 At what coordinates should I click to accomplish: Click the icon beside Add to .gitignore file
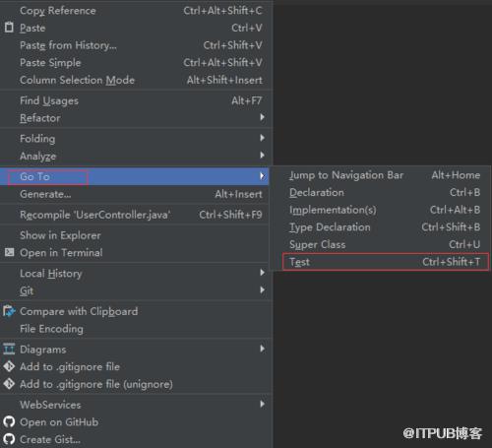[x=9, y=366]
